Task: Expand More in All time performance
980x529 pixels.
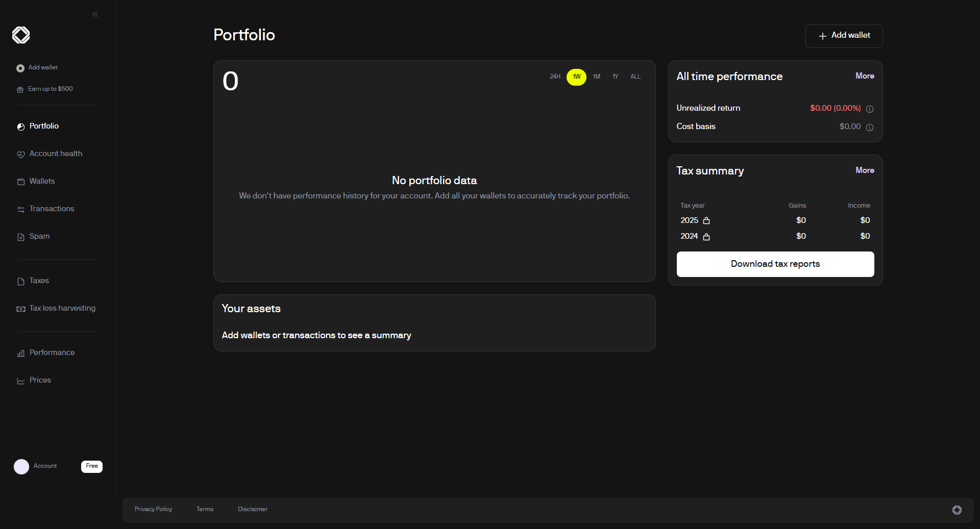Action: click(865, 76)
